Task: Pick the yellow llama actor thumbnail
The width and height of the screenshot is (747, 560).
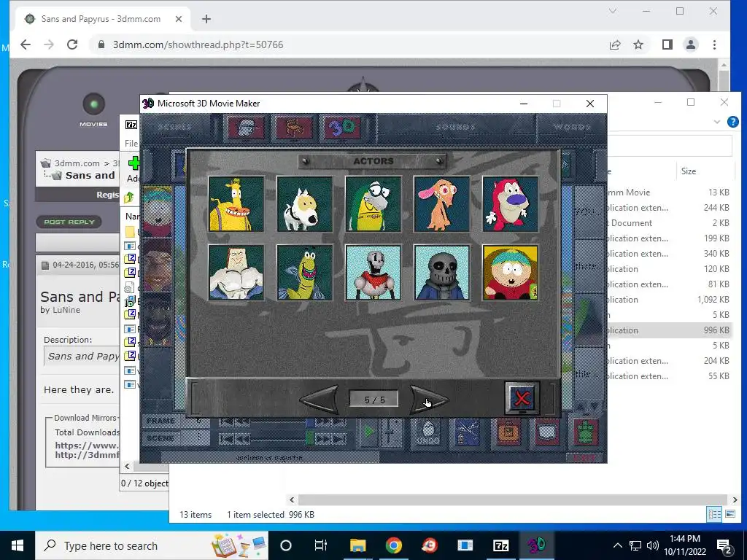Action: 236,204
